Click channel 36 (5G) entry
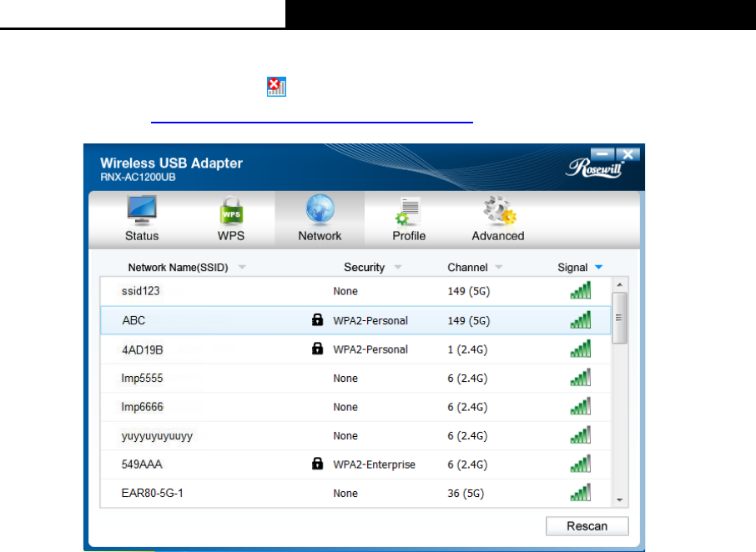 point(466,494)
